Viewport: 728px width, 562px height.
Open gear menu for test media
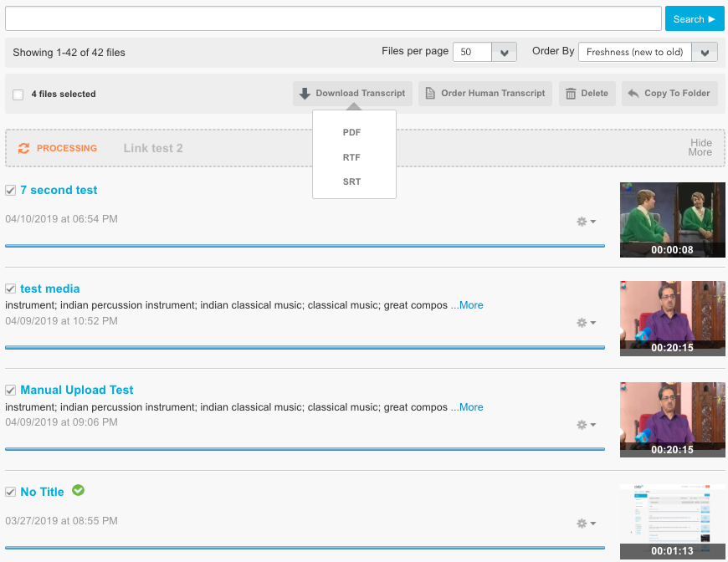click(586, 323)
